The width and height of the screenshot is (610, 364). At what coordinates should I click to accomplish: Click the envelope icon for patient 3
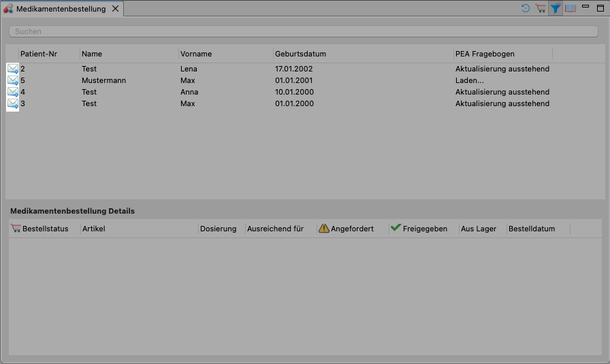pos(13,103)
